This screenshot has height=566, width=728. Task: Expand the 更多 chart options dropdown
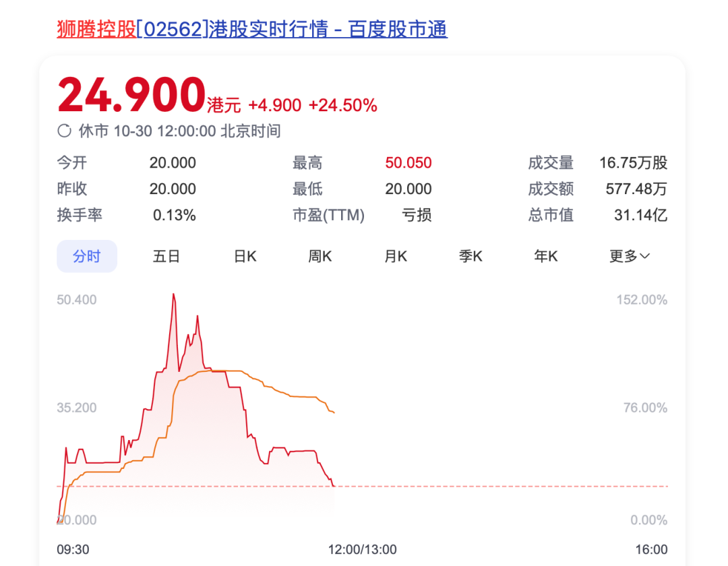pyautogui.click(x=628, y=256)
